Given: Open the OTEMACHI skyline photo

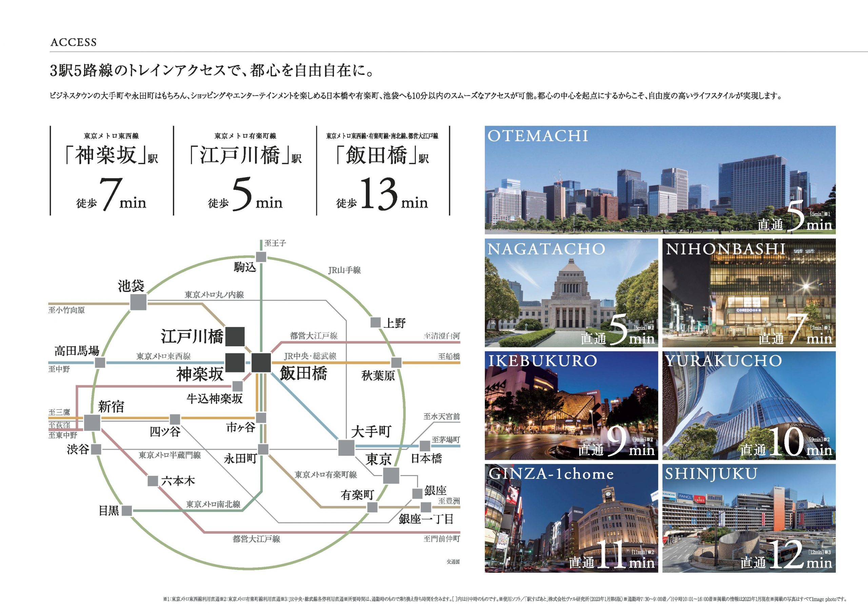Looking at the screenshot, I should 660,180.
